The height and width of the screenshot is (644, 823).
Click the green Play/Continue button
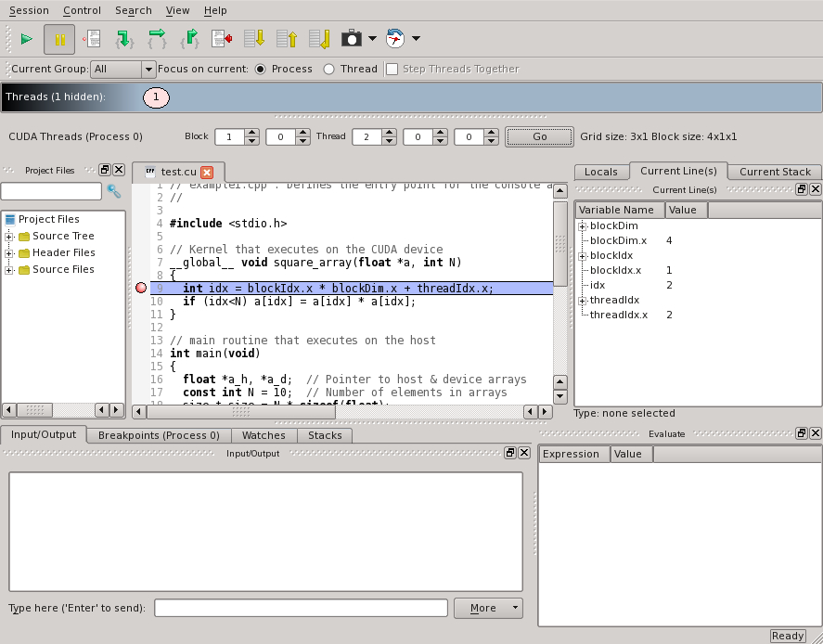(x=27, y=39)
